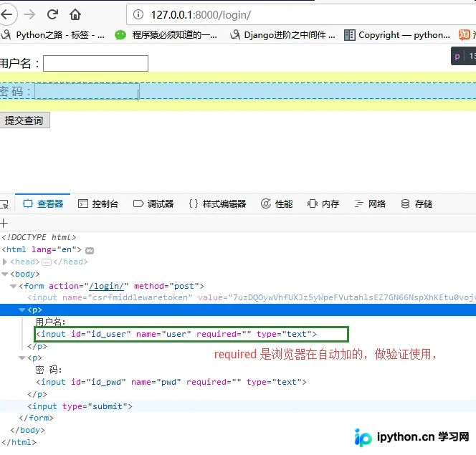The height and width of the screenshot is (455, 476).
Task: Open the 'Copyright — python...' bookmark
Action: 397,35
